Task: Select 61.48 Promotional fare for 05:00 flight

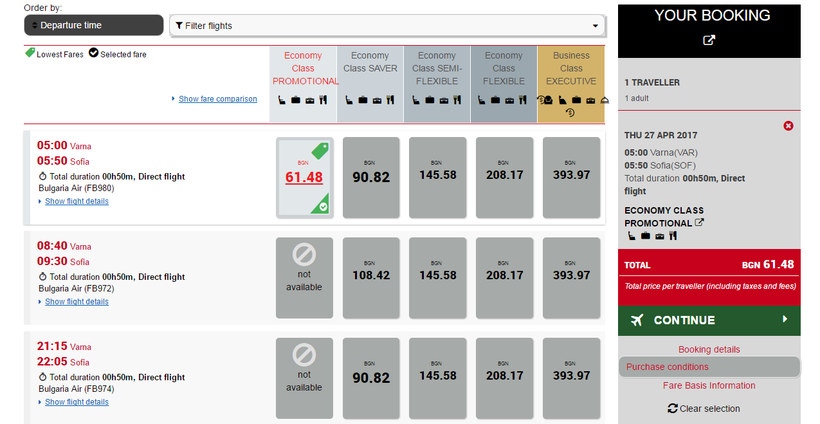Action: 304,177
